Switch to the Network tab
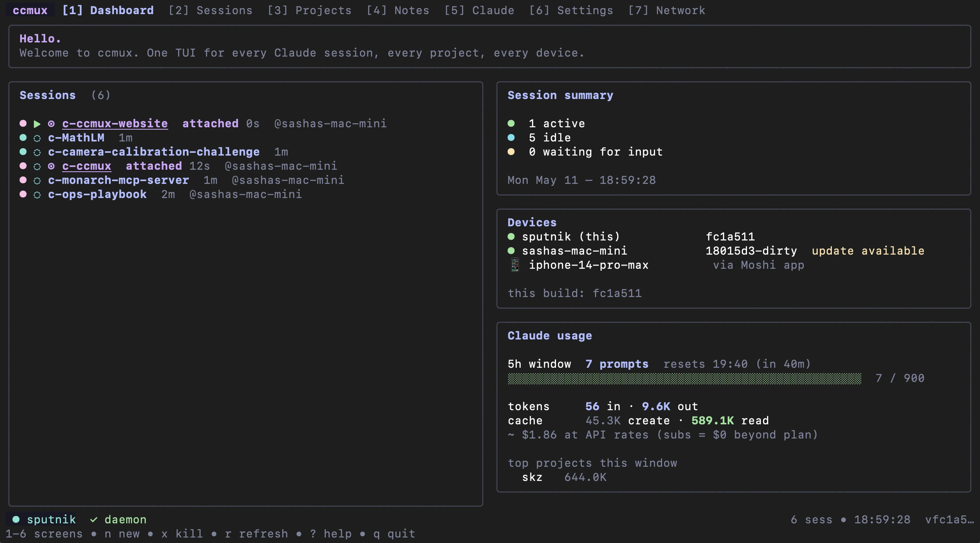 (x=667, y=10)
